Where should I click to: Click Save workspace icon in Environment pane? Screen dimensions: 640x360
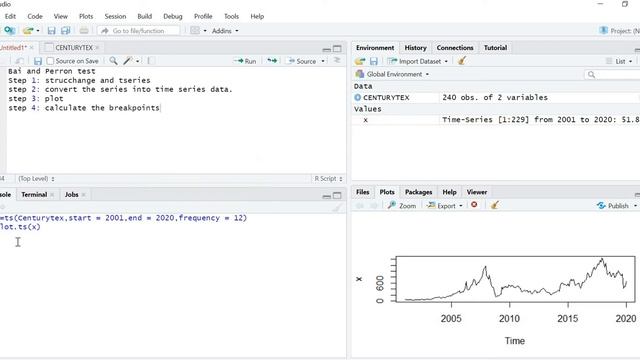(373, 61)
